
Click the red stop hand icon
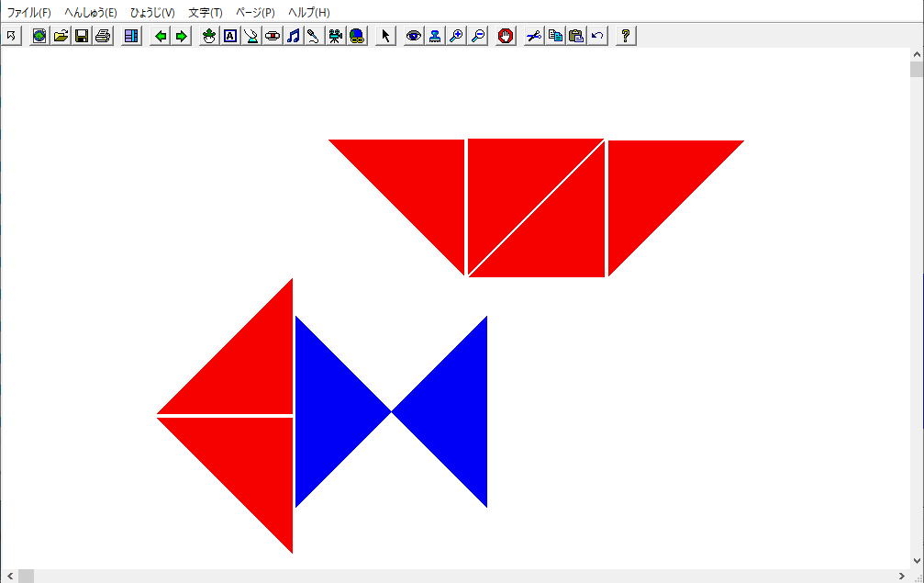point(506,36)
